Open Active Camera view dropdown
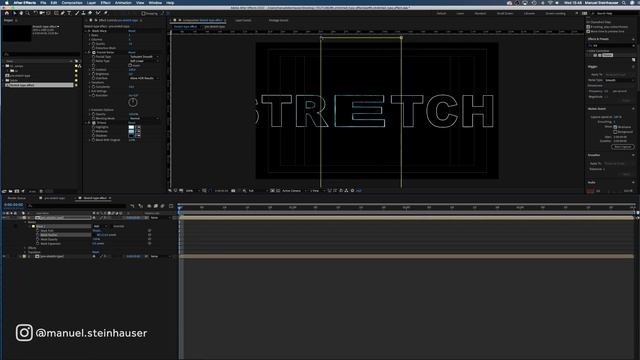 click(293, 191)
